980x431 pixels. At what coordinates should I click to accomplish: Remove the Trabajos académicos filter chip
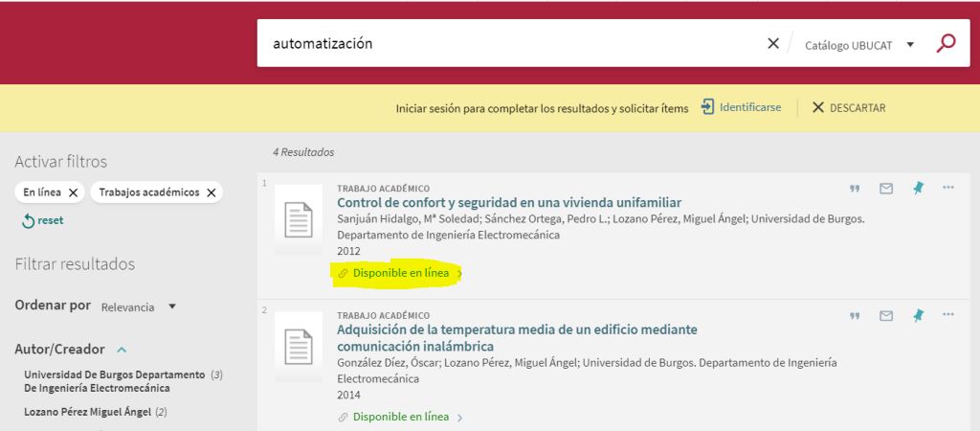212,193
